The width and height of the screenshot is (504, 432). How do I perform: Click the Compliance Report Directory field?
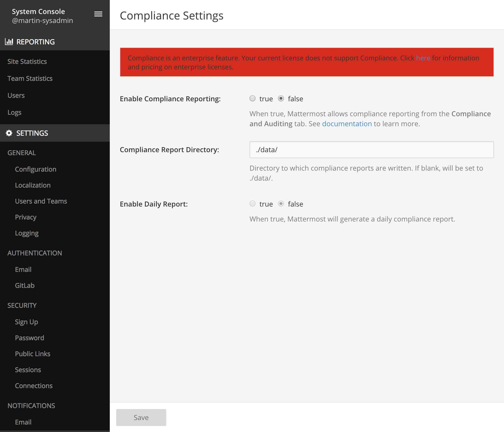(371, 150)
